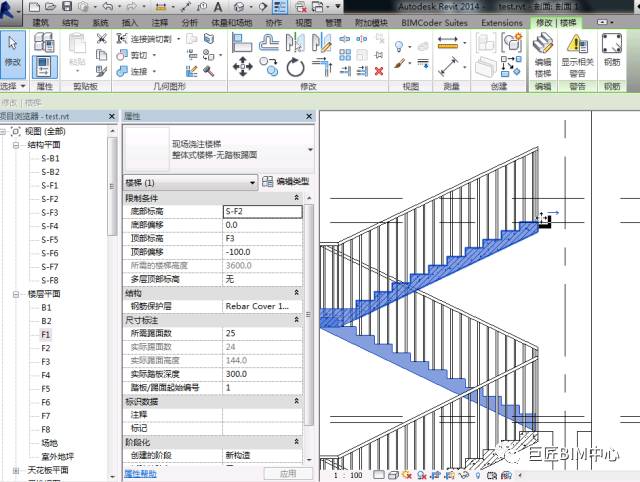Open the Structure (结构) ribbon tab
Viewport: 640px width, 482px height.
pyautogui.click(x=70, y=22)
